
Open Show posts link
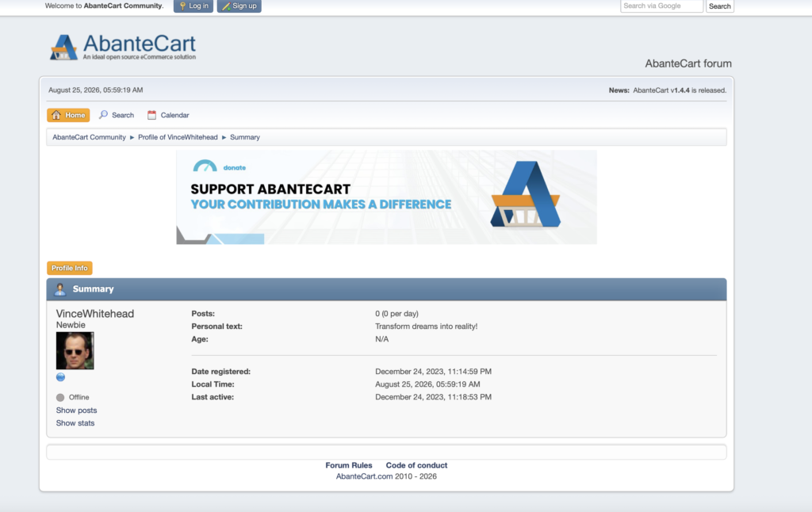pyautogui.click(x=77, y=410)
